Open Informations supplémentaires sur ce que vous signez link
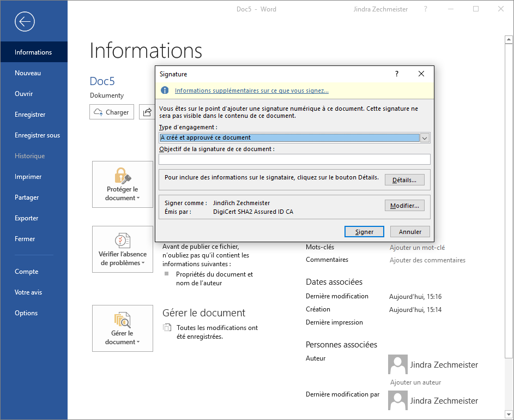This screenshot has width=514, height=420. point(251,91)
